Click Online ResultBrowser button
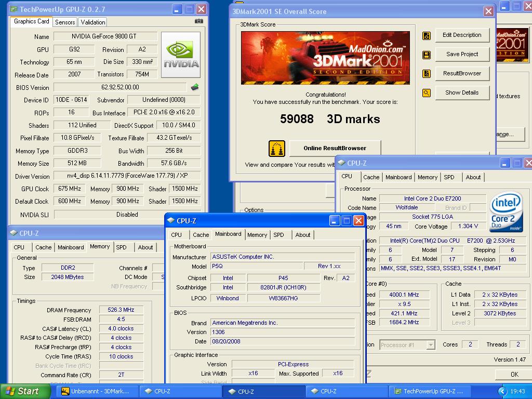The height and width of the screenshot is (399, 532). 335,148
